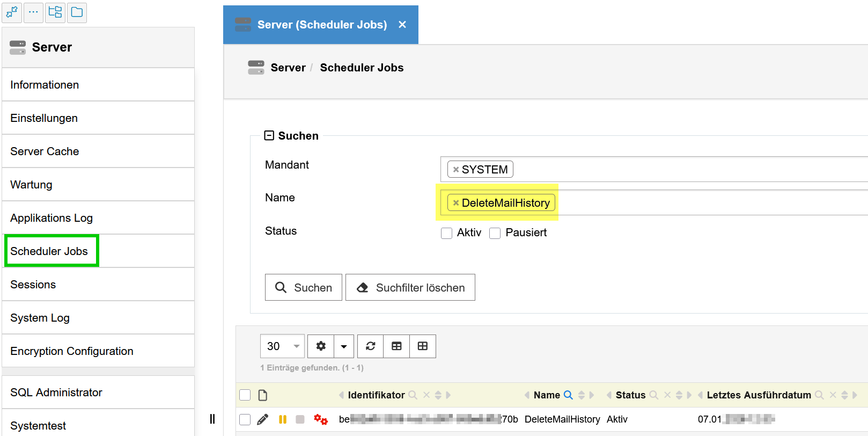
Task: Open the folder tree view icon
Action: point(55,12)
